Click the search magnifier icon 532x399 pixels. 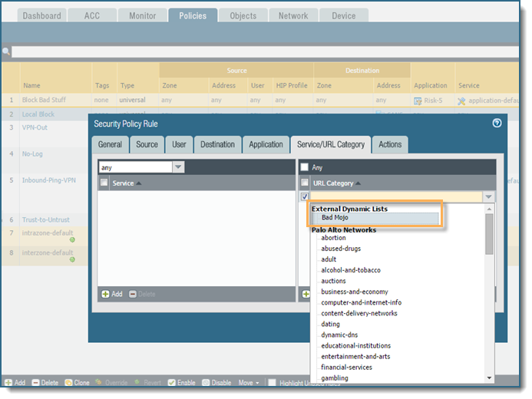point(6,51)
